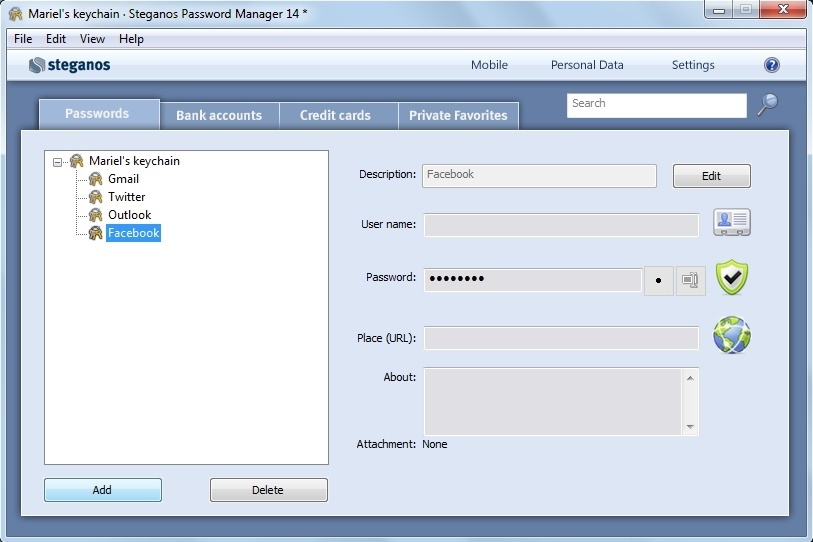This screenshot has height=542, width=813.
Task: Open the File menu
Action: pyautogui.click(x=23, y=39)
